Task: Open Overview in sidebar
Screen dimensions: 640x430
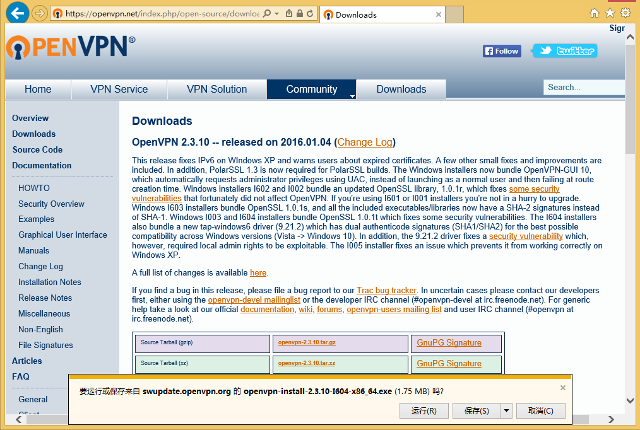Action: pos(30,118)
